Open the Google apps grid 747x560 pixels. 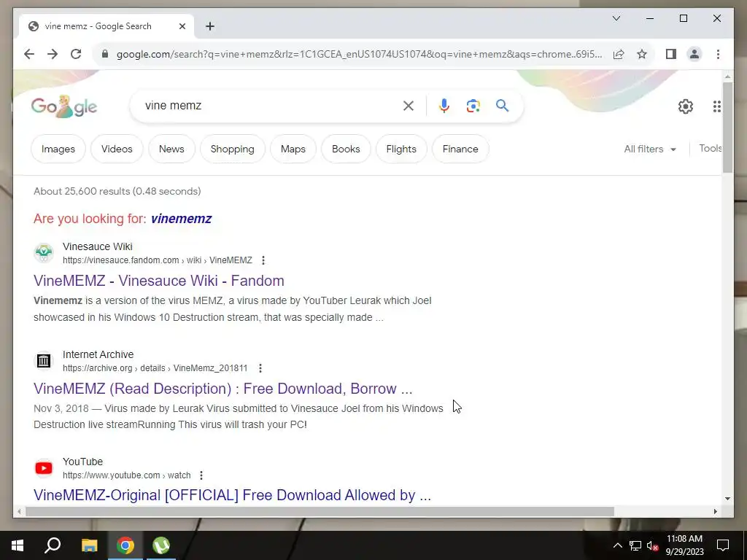(x=716, y=106)
